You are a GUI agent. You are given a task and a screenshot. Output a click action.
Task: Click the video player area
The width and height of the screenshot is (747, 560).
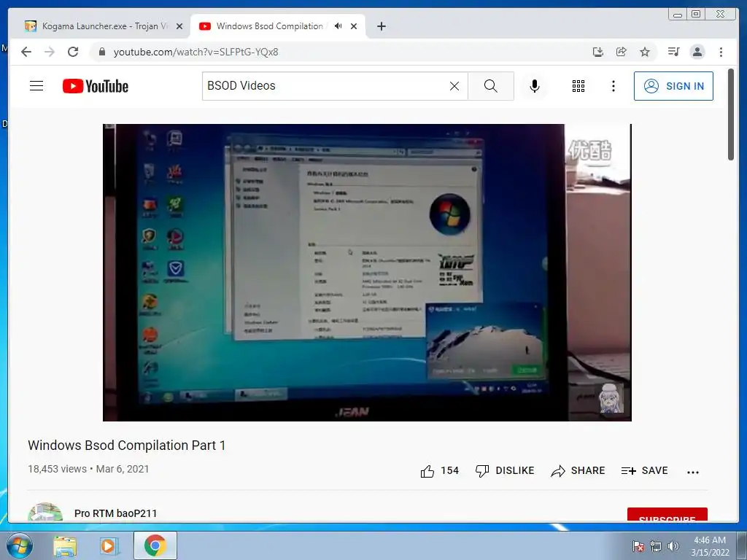[367, 273]
